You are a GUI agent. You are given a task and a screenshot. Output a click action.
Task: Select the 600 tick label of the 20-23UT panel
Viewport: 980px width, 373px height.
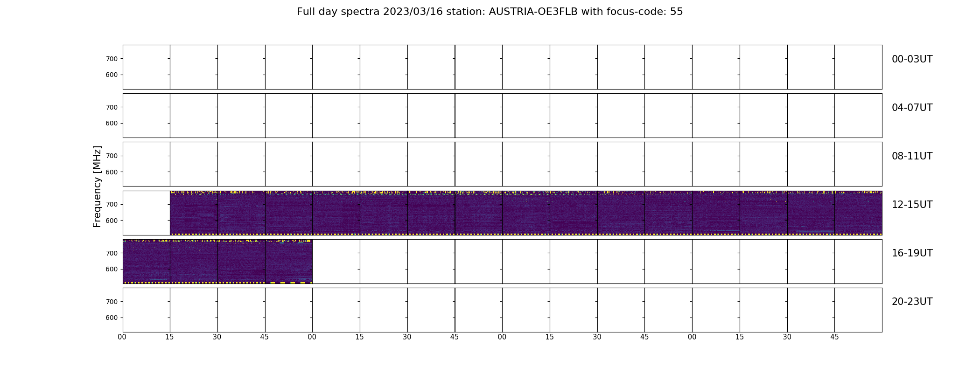point(112,318)
